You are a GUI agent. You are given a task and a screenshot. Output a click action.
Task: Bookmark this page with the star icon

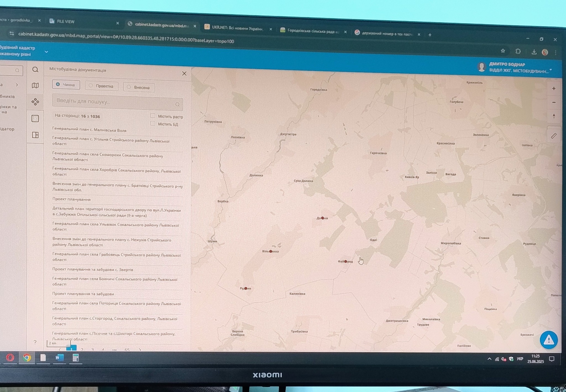point(503,51)
